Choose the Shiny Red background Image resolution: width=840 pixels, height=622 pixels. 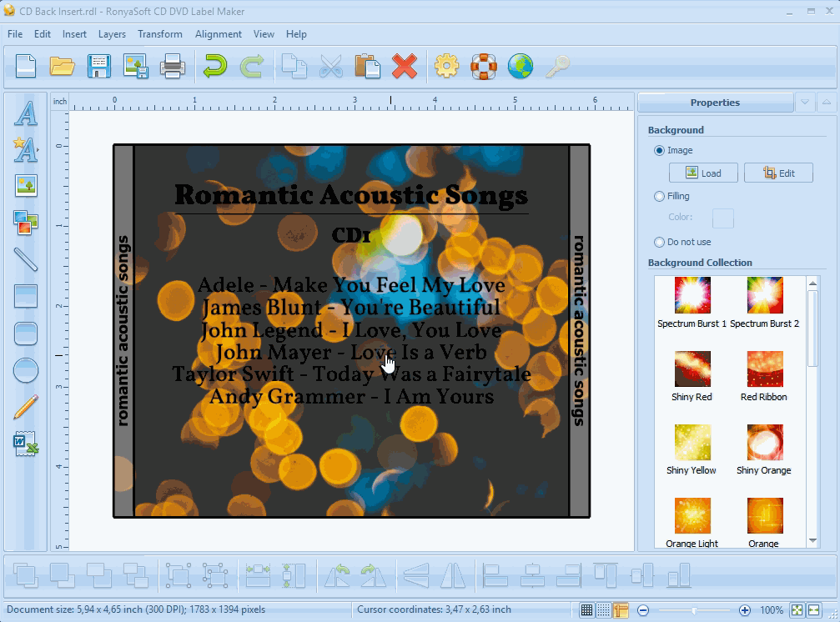(692, 376)
